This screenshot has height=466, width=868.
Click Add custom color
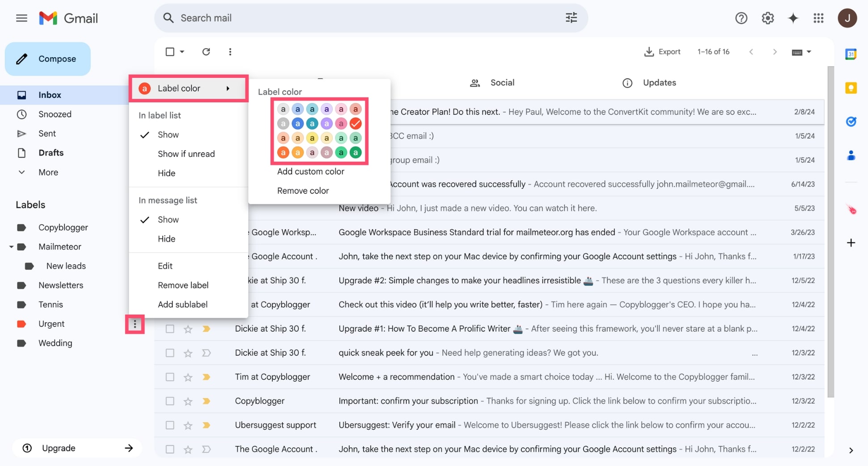[310, 172]
